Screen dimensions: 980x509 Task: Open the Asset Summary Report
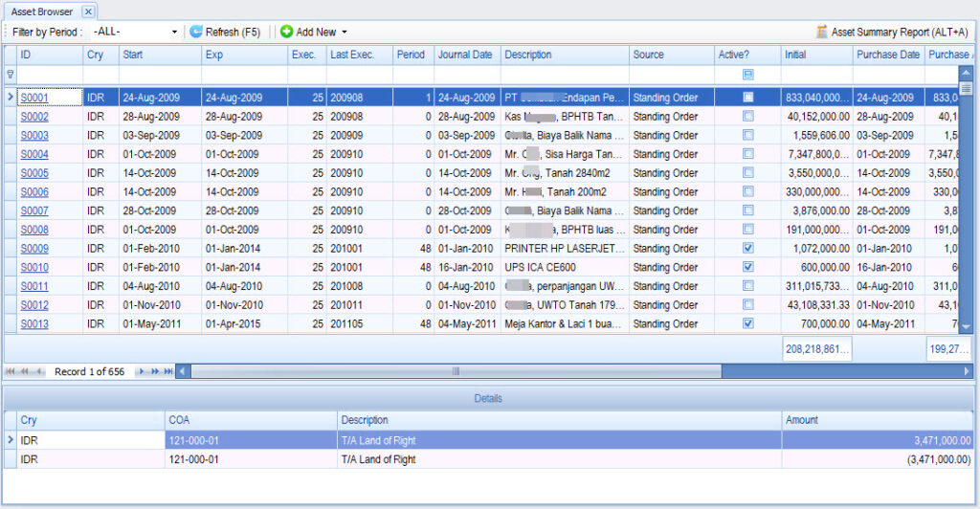(891, 32)
